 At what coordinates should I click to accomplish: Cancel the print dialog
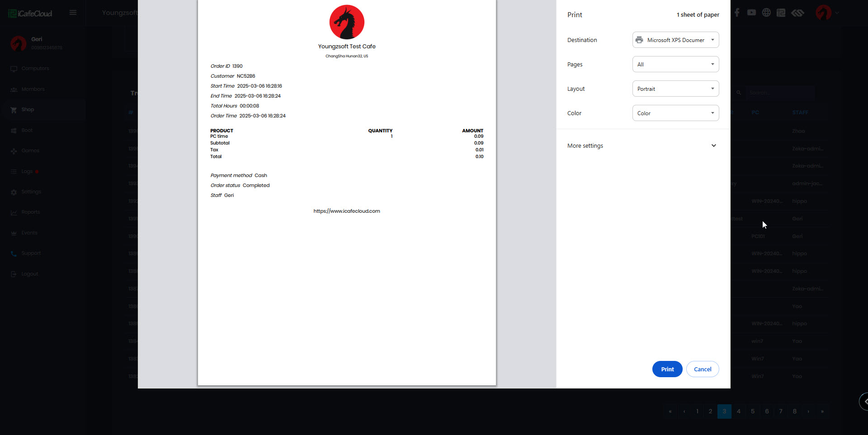tap(703, 369)
